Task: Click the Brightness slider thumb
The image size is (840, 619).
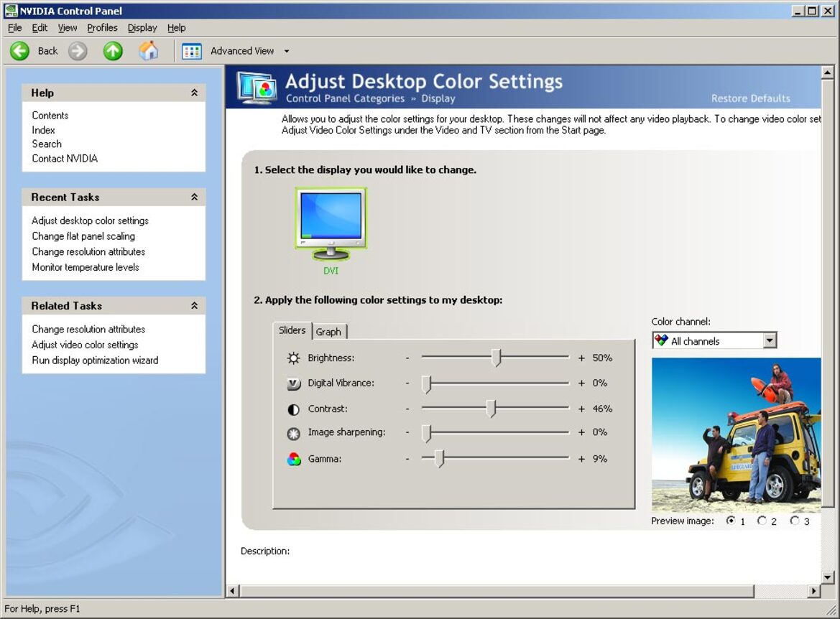Action: (x=496, y=358)
